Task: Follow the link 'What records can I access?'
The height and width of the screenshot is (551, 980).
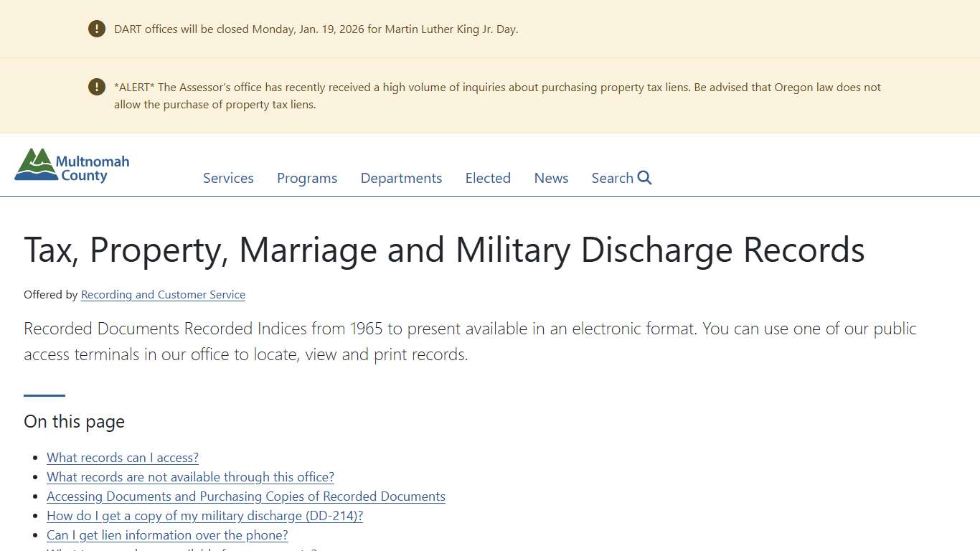Action: 122,457
